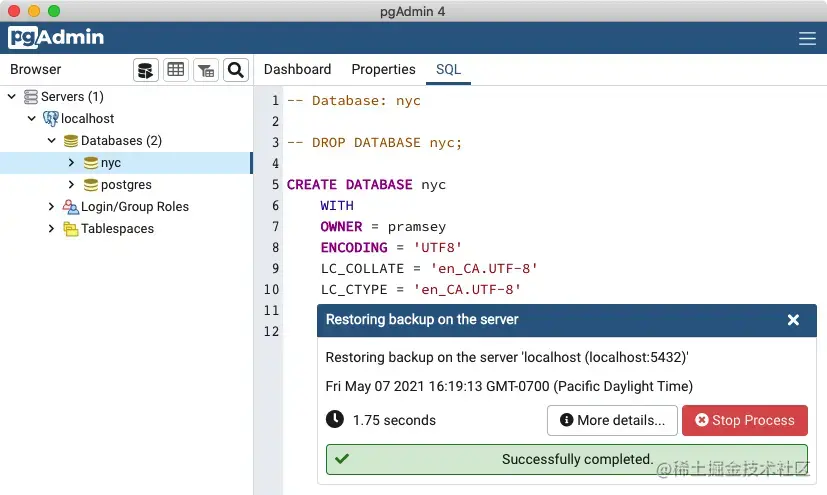Select the Servers (1) tree label

pos(72,96)
